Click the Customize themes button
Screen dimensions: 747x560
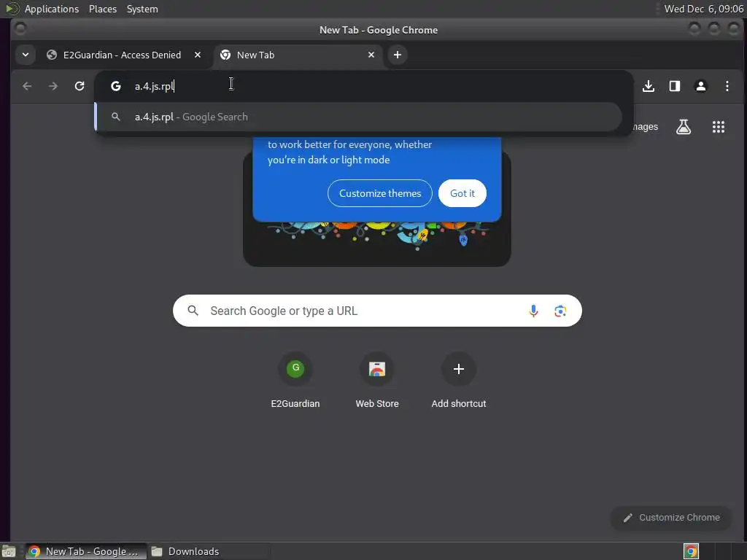[x=380, y=193]
